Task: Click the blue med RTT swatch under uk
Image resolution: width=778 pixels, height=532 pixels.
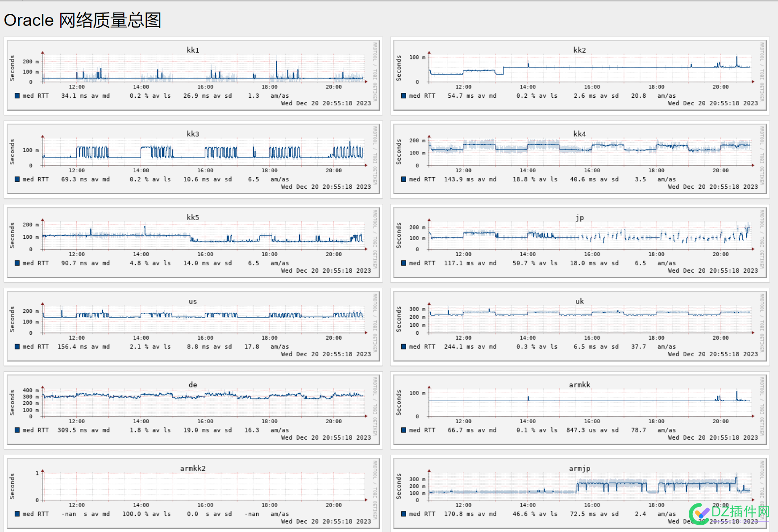Action: 404,346
